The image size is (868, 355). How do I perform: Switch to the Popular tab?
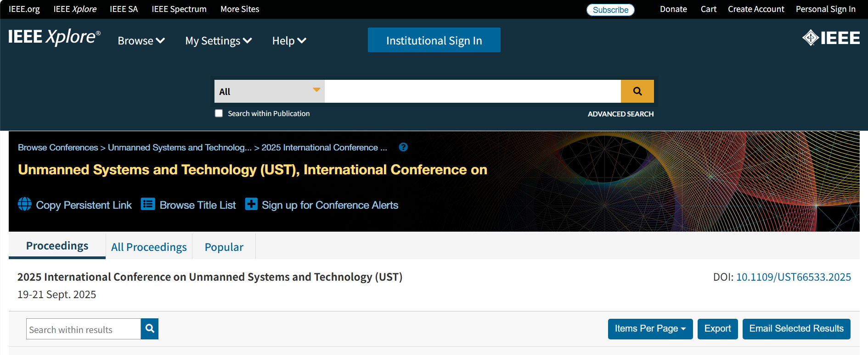[224, 247]
